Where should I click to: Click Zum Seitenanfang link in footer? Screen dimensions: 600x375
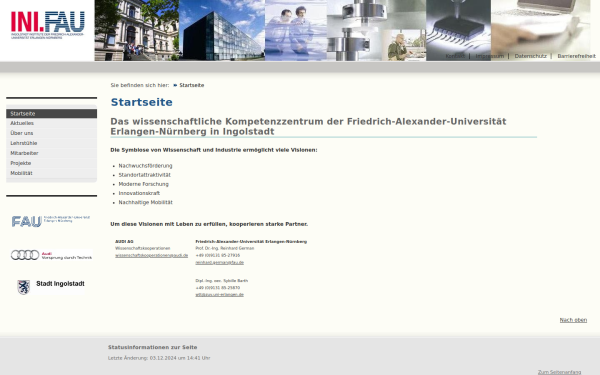[x=559, y=372]
